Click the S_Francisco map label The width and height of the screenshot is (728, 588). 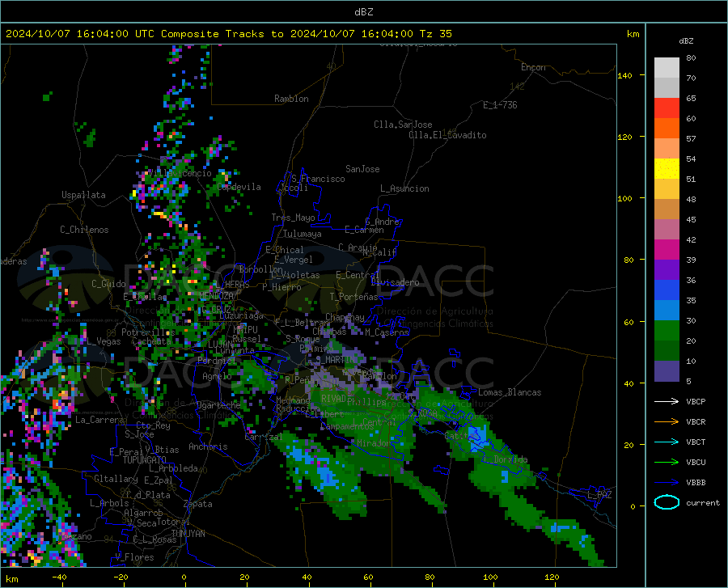coord(318,179)
